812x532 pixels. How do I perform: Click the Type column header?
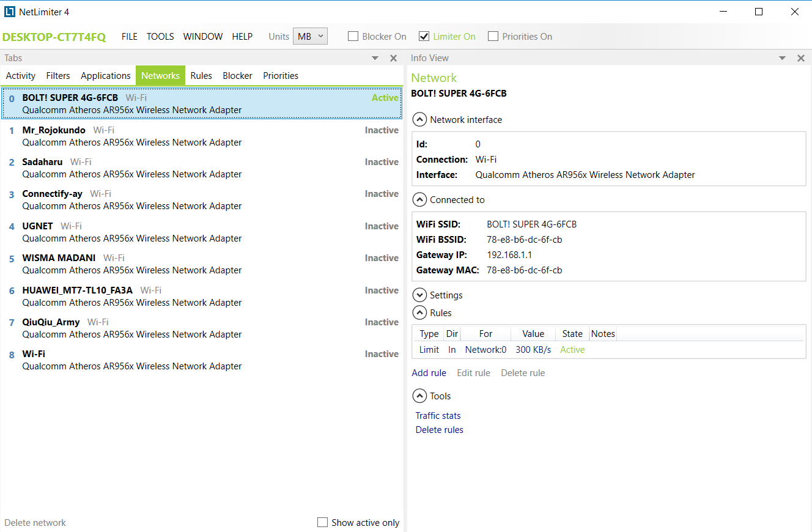(x=429, y=334)
